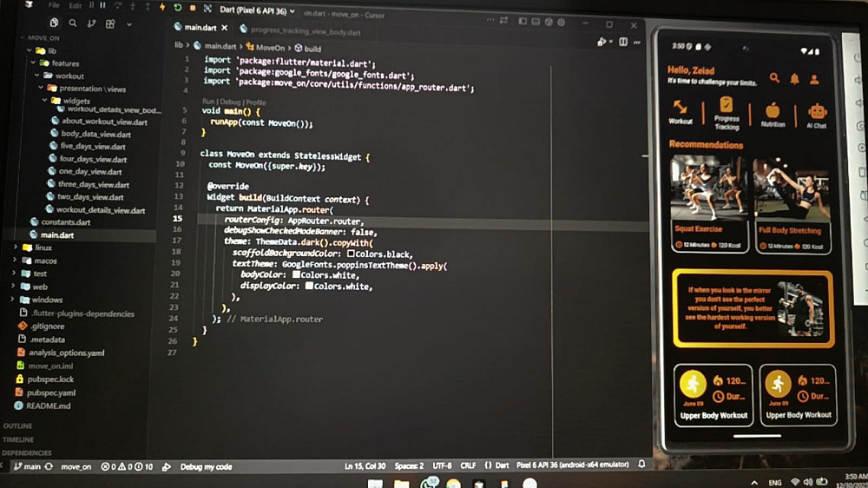Open the Source Control branch icon
The width and height of the screenshot is (868, 488).
pyautogui.click(x=91, y=23)
